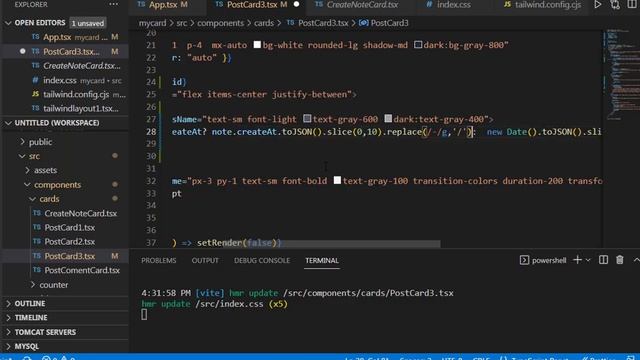Split the terminal panel
This screenshot has width=640, height=360.
(x=603, y=260)
